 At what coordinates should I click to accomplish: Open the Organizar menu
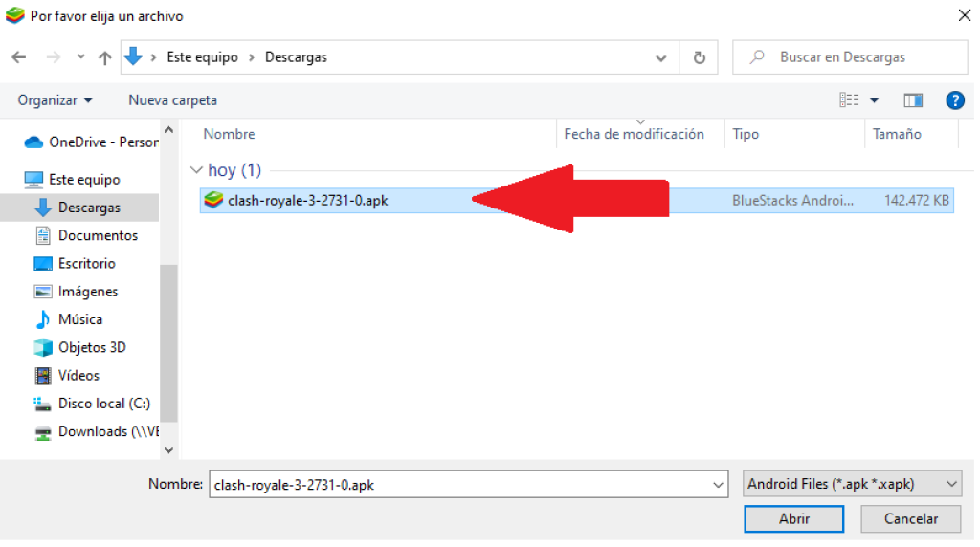pyautogui.click(x=55, y=99)
